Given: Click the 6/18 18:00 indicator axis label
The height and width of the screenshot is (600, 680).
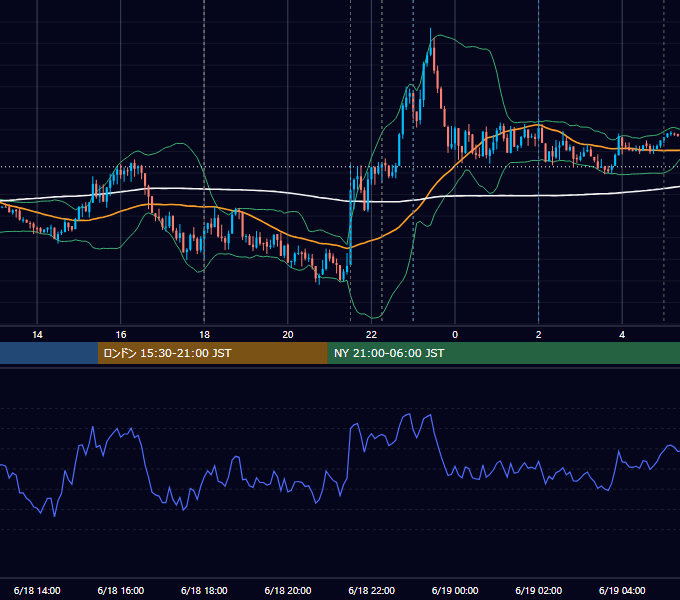Looking at the screenshot, I should tap(204, 590).
